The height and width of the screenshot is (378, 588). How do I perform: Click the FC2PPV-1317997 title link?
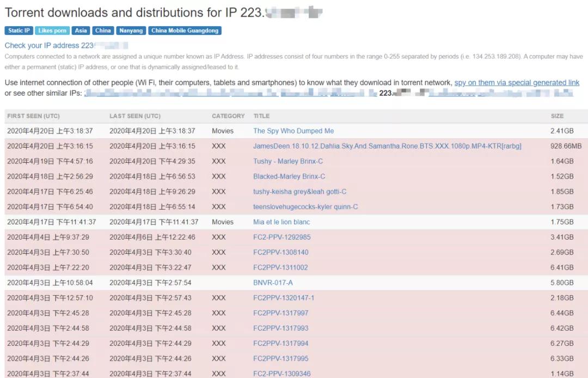(281, 313)
